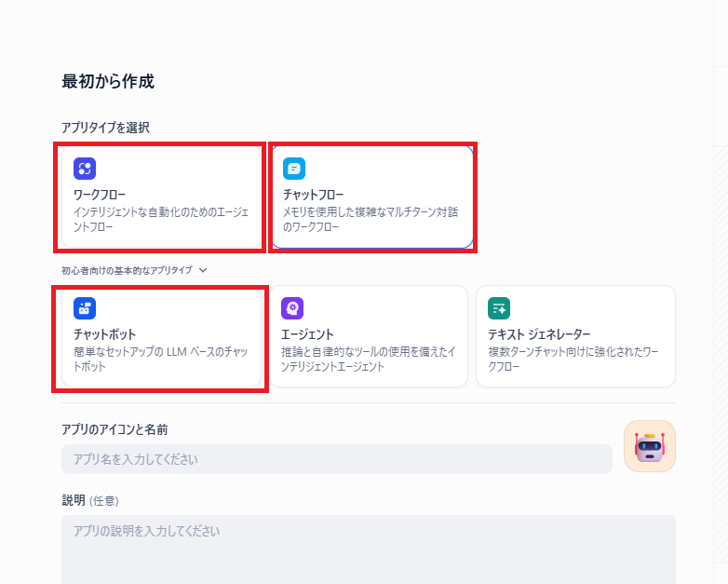Click the Workflow description インテリジェントな自動化
The width and height of the screenshot is (728, 584).
(160, 219)
